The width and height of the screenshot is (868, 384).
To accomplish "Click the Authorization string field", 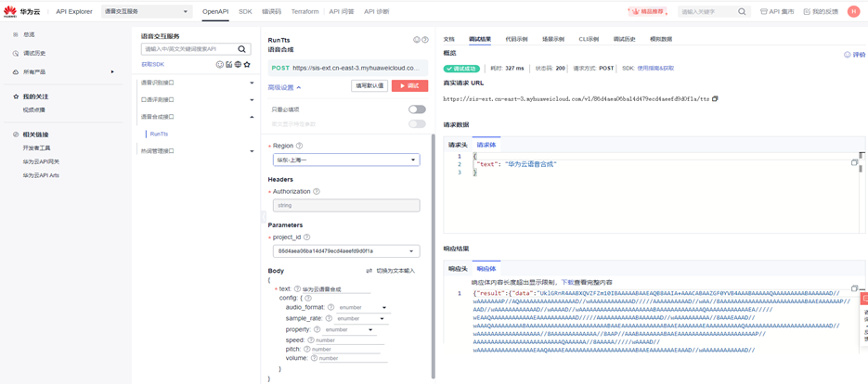I will (346, 205).
